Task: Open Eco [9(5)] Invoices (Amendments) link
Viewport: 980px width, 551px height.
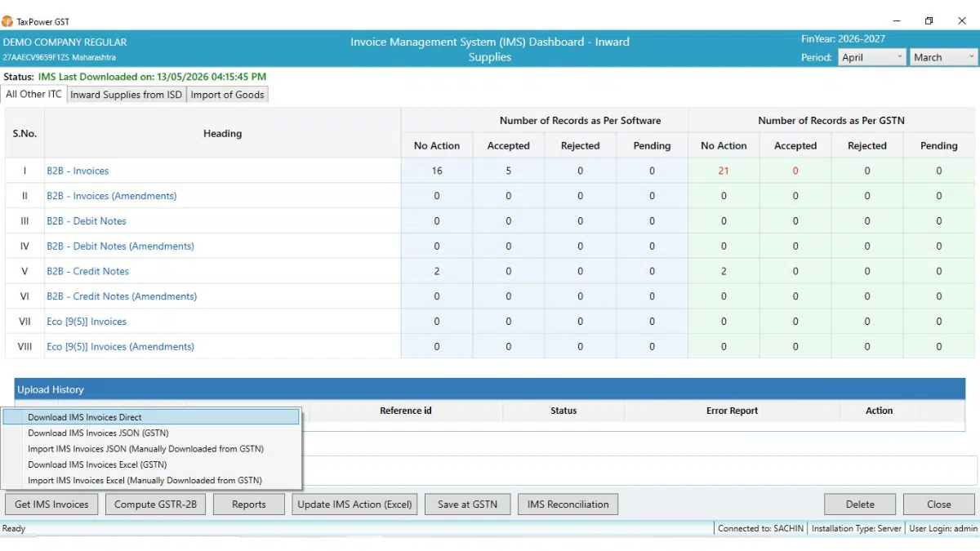Action: tap(120, 347)
